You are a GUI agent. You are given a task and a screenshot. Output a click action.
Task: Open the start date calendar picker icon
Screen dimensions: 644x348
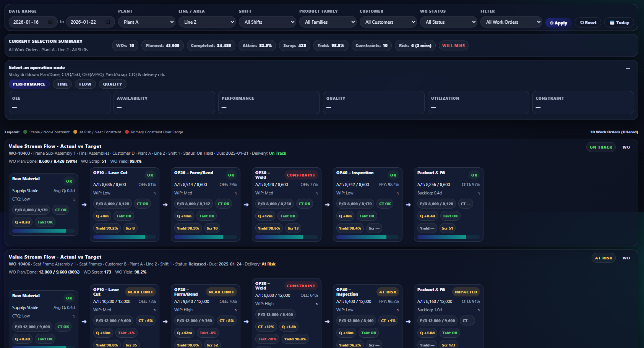[x=50, y=22]
